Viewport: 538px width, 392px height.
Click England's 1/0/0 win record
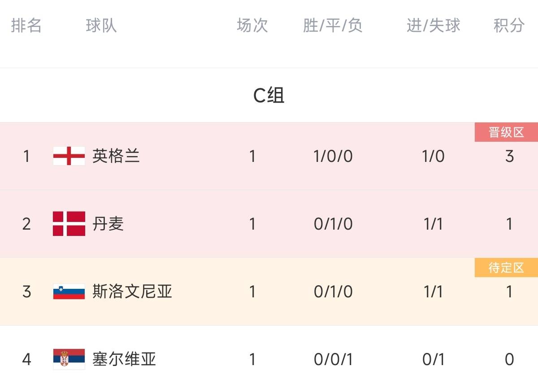tap(333, 157)
